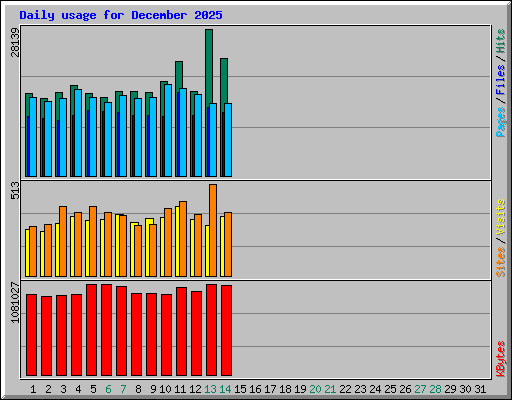
Task: Click the red 'KBytes' legend label
Action: click(x=500, y=359)
